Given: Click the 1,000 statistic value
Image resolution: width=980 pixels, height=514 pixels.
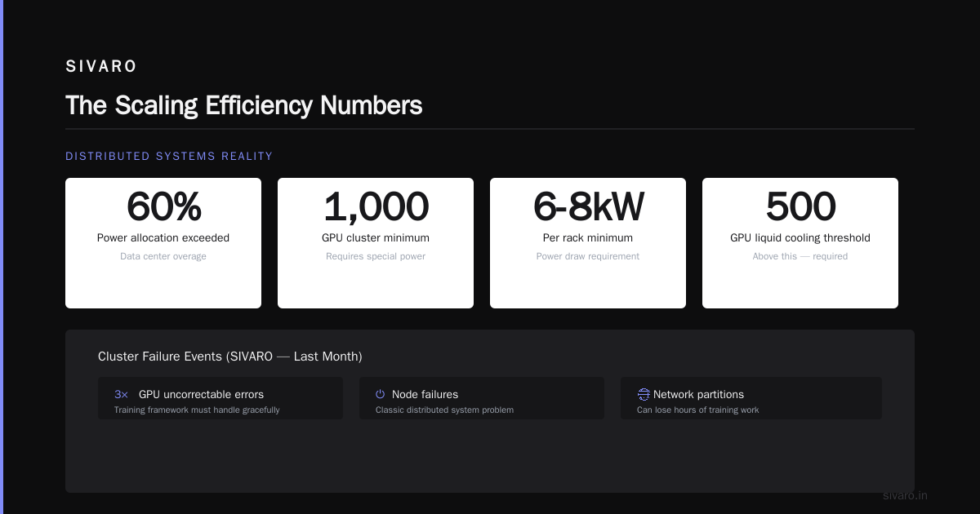Looking at the screenshot, I should tap(376, 206).
